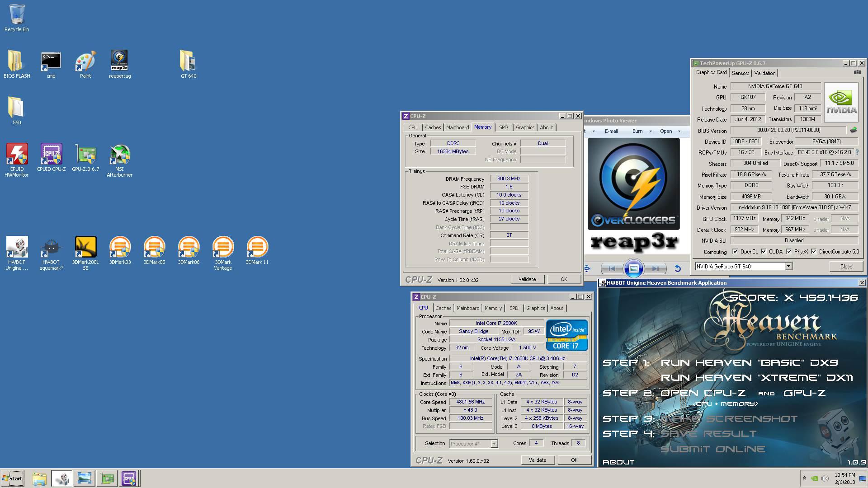Show hidden system tray icons arrow
Image resolution: width=868 pixels, height=488 pixels.
804,478
